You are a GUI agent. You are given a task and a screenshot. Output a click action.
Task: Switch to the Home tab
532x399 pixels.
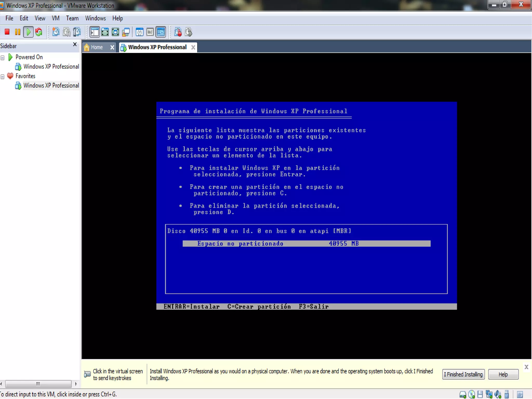click(97, 47)
